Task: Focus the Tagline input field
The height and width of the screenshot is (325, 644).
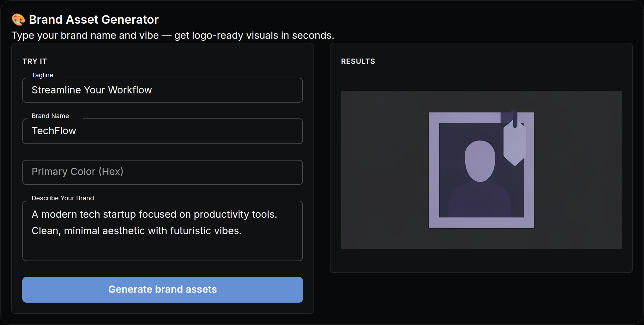Action: tap(163, 90)
